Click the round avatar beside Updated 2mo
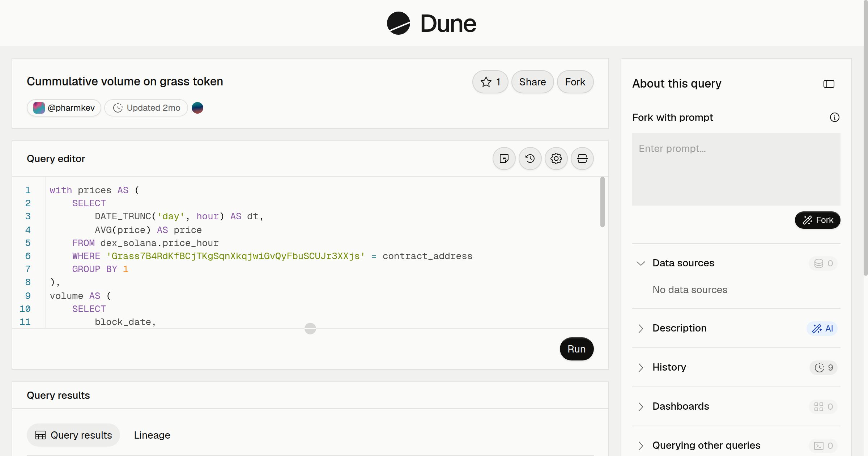The width and height of the screenshot is (868, 456). click(x=197, y=108)
